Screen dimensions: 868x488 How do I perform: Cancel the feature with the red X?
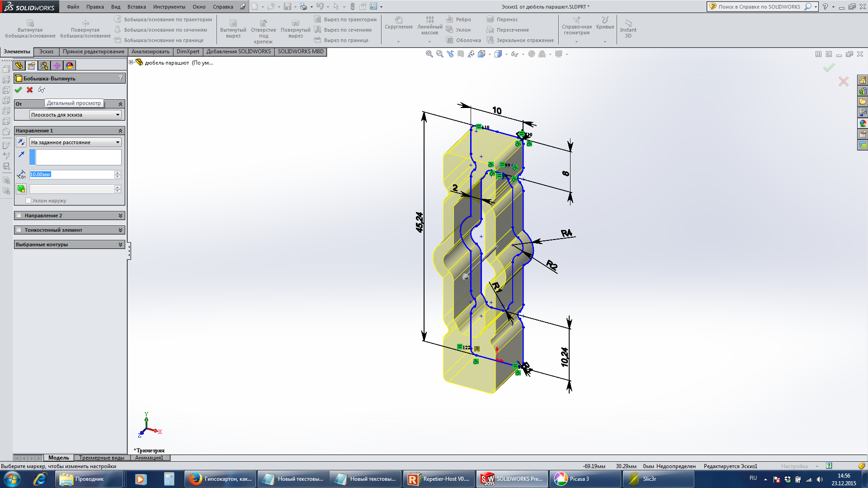[30, 90]
